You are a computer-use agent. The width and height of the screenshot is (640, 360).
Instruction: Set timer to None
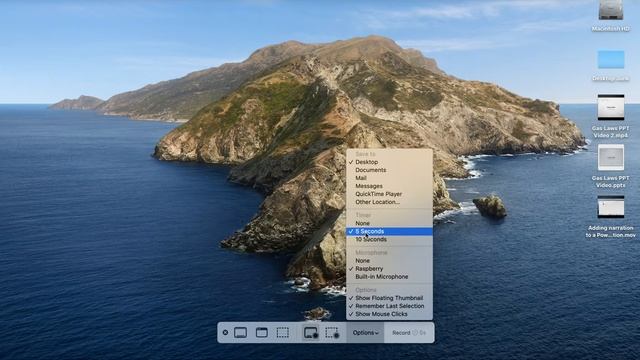pyautogui.click(x=389, y=223)
